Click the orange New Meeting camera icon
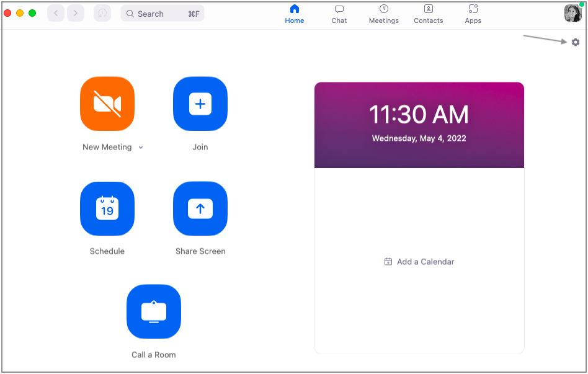 [x=107, y=104]
